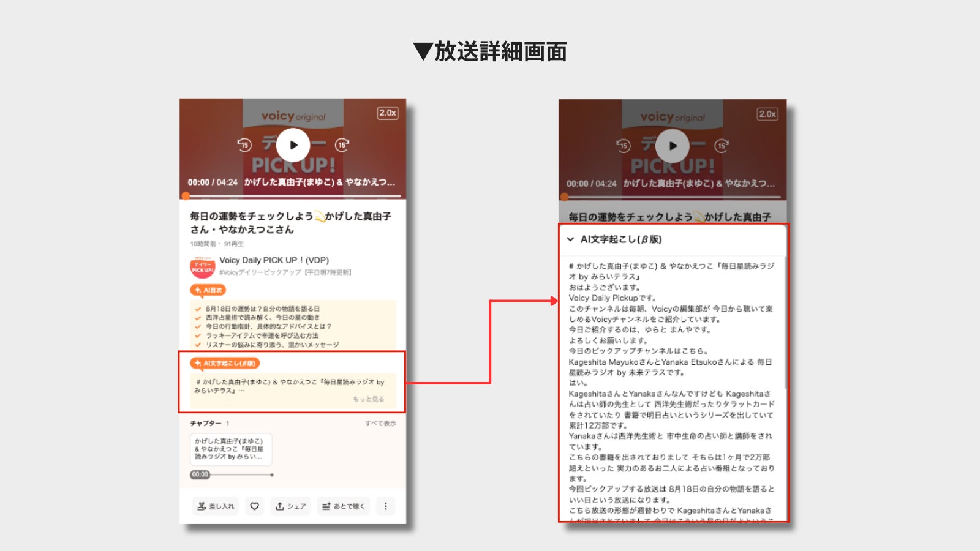
Task: Click the transcript line おはようございます。
Action: point(605,287)
